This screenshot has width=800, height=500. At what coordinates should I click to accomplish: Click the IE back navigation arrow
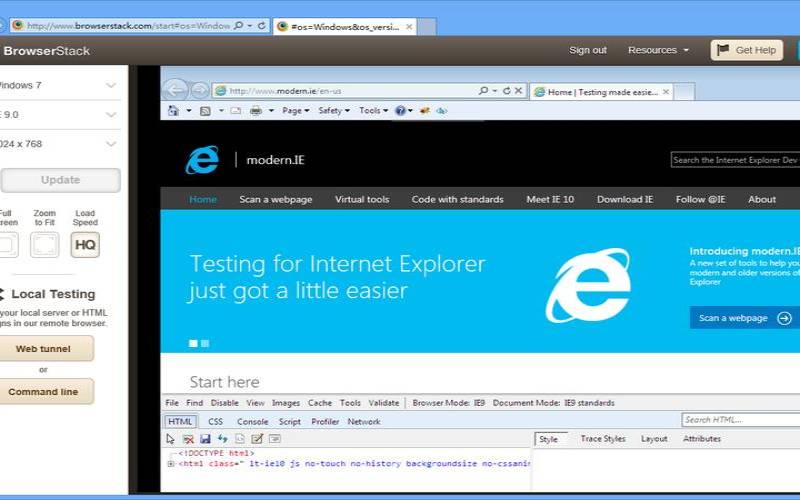175,90
